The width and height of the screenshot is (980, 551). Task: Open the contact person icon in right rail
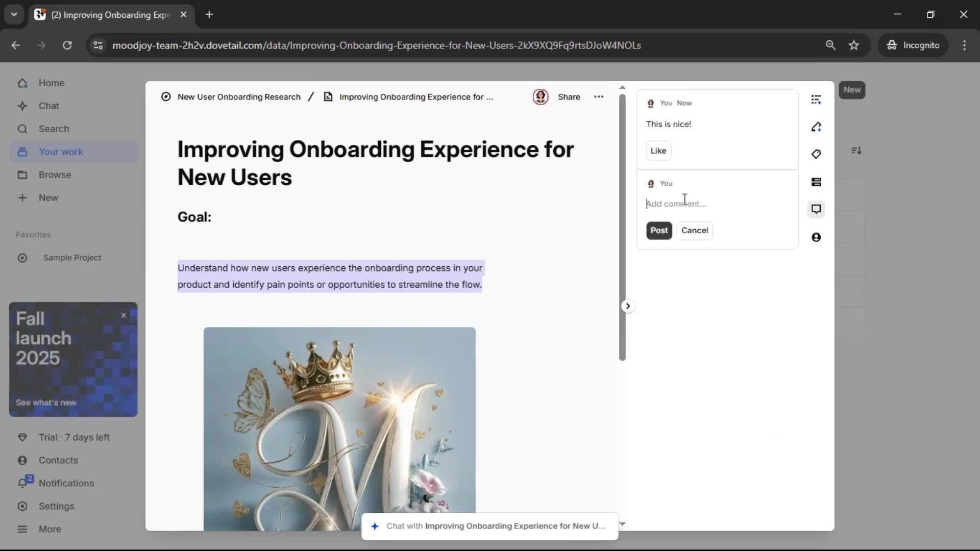(816, 237)
